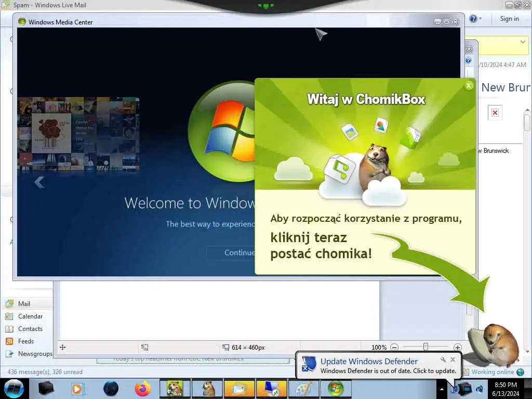
Task: Click the Live Mail title bar icon
Action: pyautogui.click(x=5, y=5)
